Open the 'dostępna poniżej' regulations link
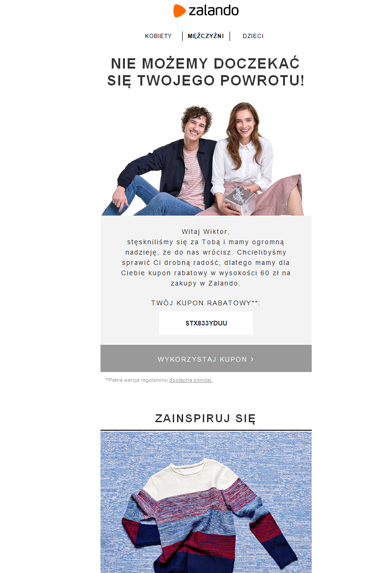 click(x=191, y=380)
